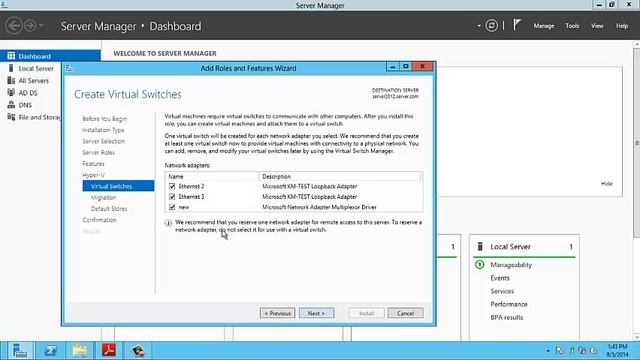The image size is (640, 360).
Task: Open the Adobe Reader taskbar icon
Action: (109, 351)
